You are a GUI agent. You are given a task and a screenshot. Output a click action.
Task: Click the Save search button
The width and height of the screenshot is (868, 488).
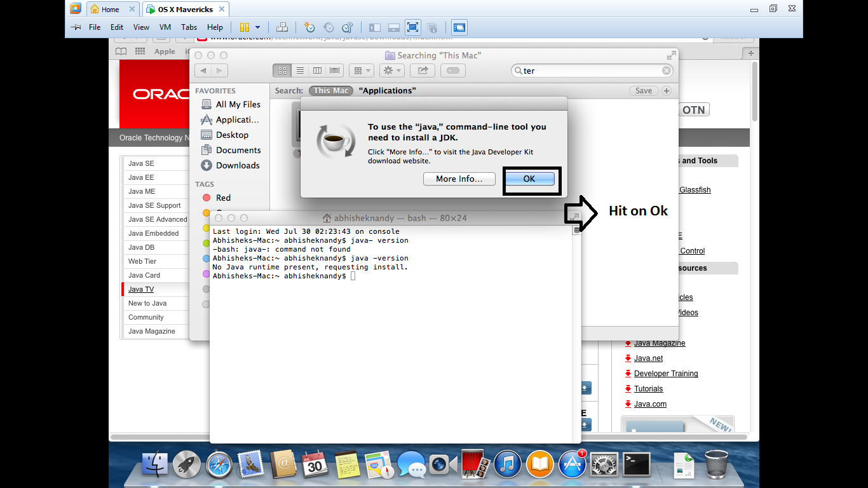(644, 91)
